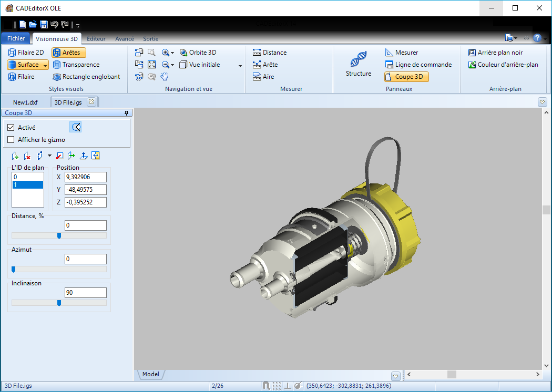Open the Structure panel
552x392 pixels.
(359, 64)
